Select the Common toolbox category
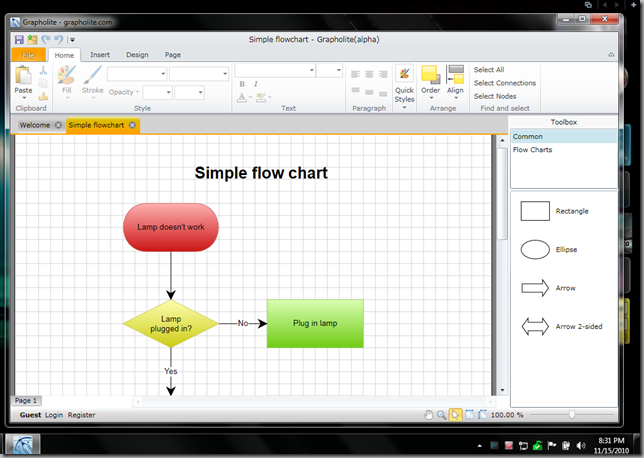Viewport: 644px width, 458px height. [x=564, y=136]
